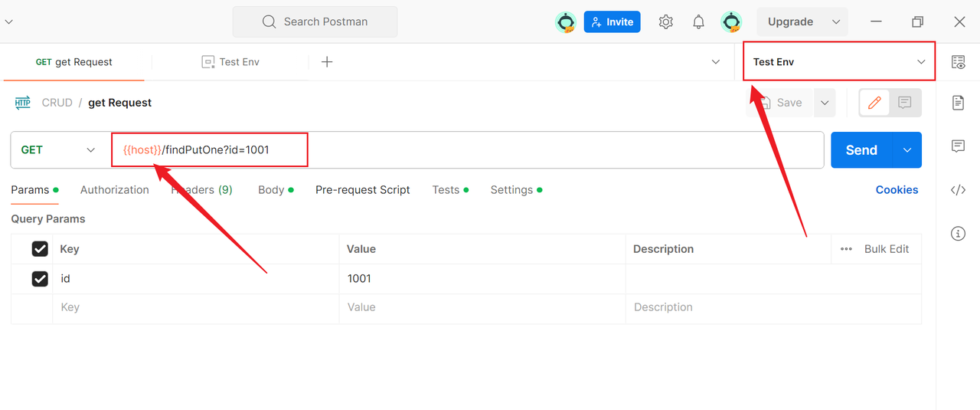Open the tab list chevron dropdown
This screenshot has height=410, width=980.
click(716, 62)
